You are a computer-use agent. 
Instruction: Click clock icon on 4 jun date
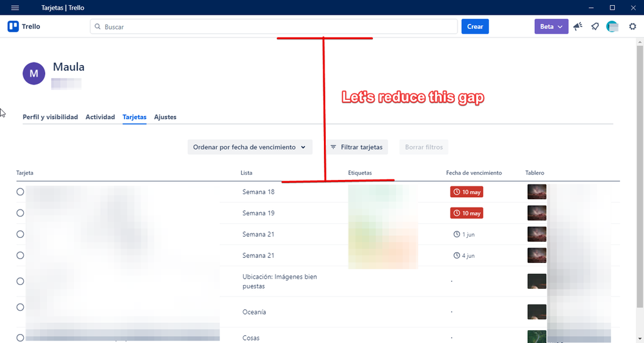[457, 255]
